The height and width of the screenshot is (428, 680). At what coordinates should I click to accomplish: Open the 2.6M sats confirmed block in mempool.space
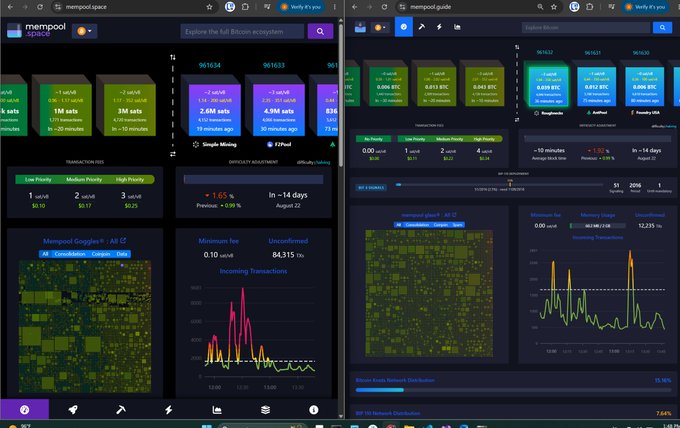[x=214, y=110]
